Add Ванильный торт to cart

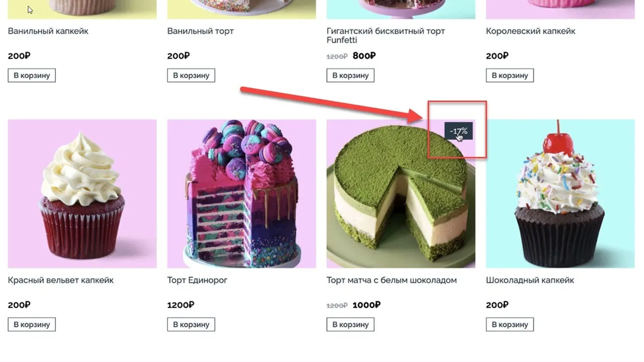pos(191,75)
